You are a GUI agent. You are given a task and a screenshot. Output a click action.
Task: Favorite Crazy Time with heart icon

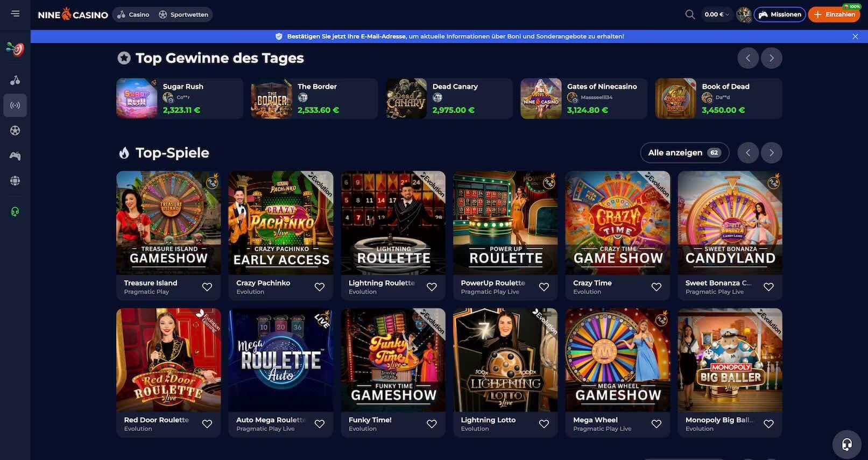(x=657, y=287)
